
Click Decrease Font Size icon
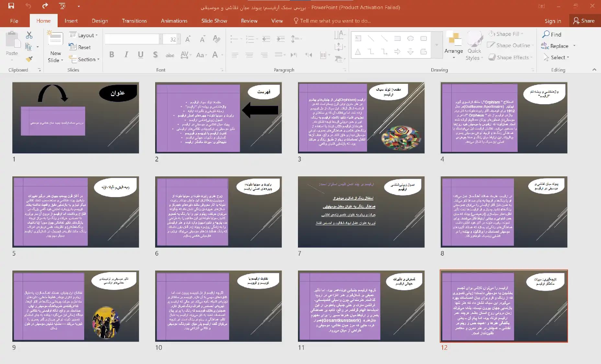click(202, 39)
